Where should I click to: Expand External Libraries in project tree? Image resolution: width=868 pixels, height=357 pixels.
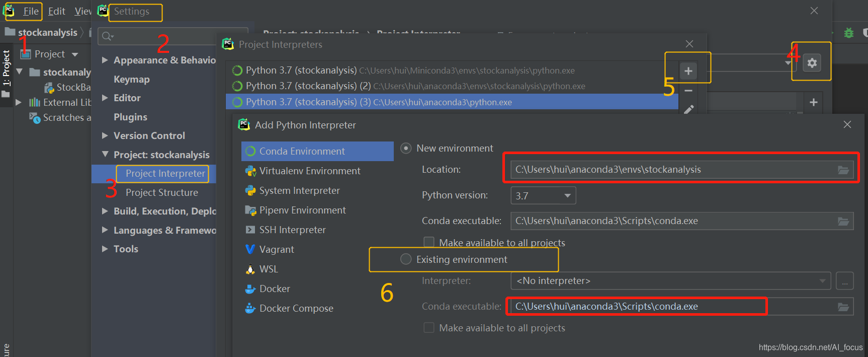(19, 102)
